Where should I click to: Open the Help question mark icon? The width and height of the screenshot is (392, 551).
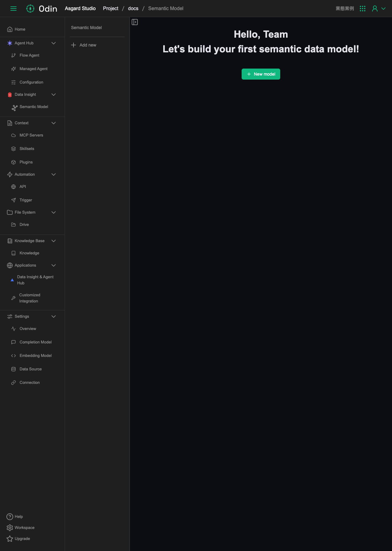click(x=10, y=517)
